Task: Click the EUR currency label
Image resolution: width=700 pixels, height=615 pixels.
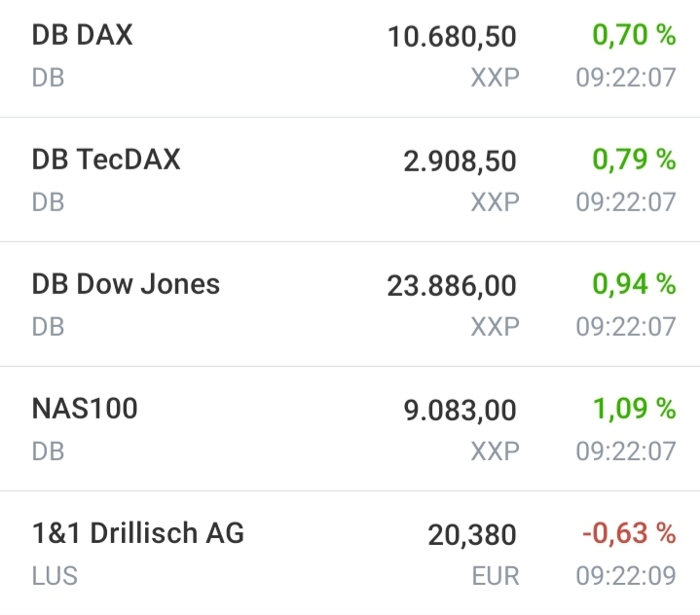Action: pyautogui.click(x=496, y=576)
